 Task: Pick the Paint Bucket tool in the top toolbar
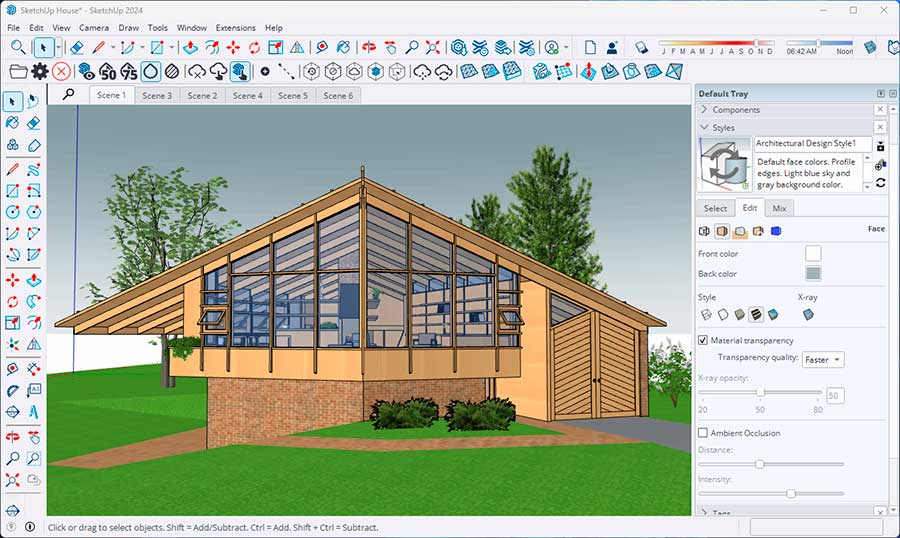(x=342, y=47)
